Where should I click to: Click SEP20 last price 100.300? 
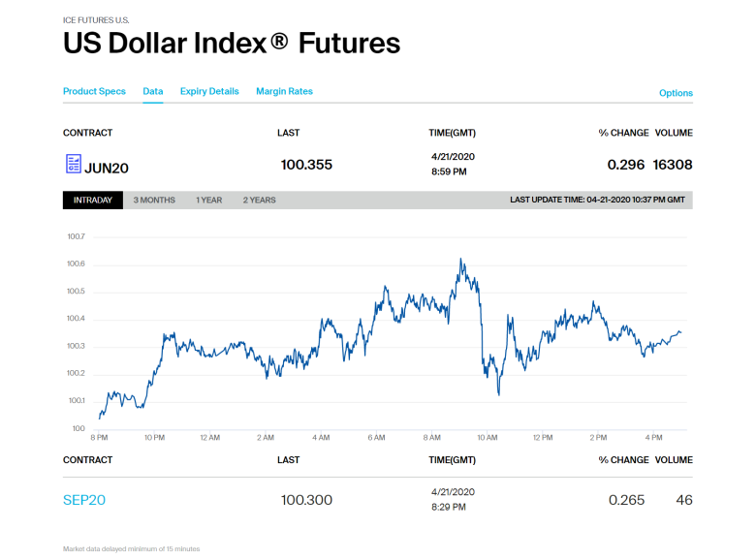point(306,500)
